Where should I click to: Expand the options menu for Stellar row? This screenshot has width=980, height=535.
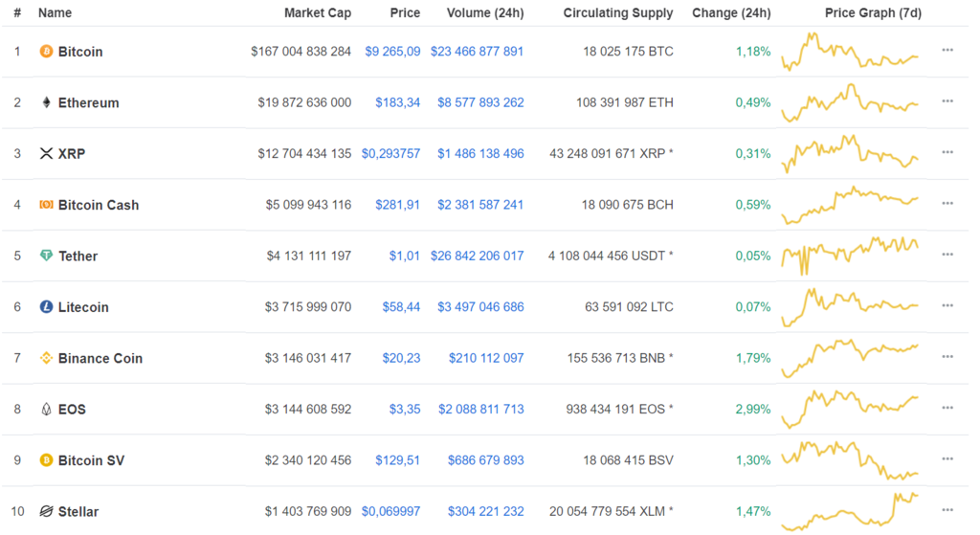(947, 510)
